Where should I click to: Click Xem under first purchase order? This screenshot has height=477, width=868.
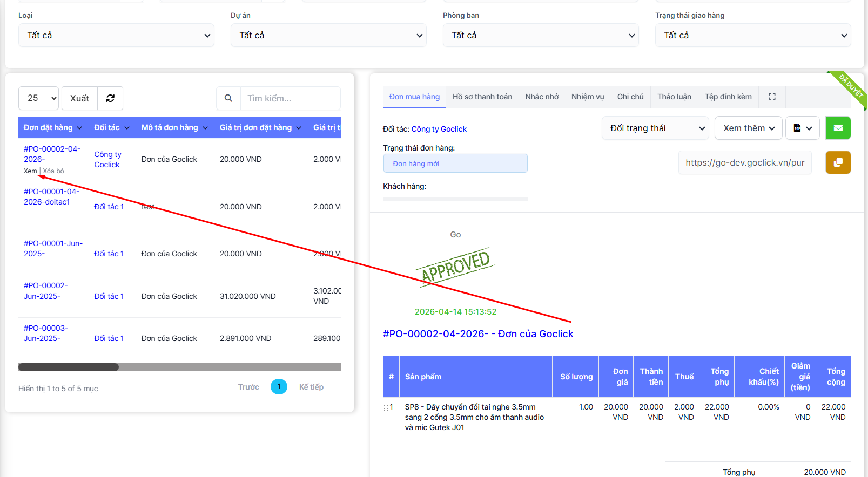pos(30,171)
